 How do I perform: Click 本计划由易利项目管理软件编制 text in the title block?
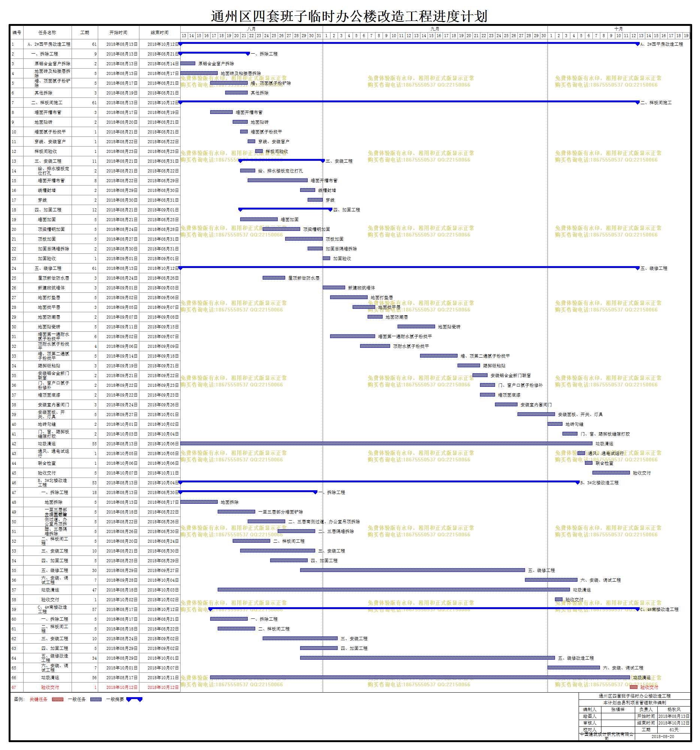[635, 702]
